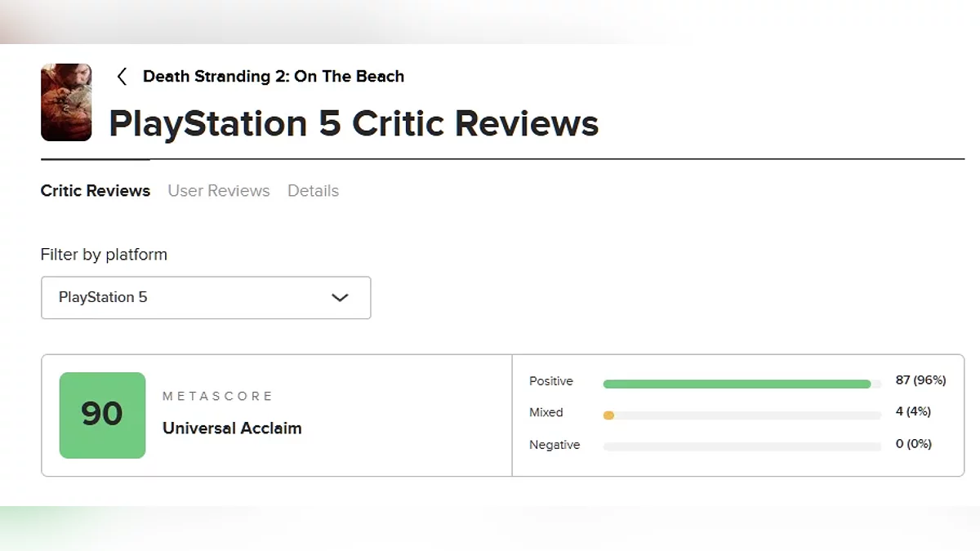Click the PlayStation 5 Critic Reviews heading
This screenshot has height=551, width=980.
click(x=354, y=124)
